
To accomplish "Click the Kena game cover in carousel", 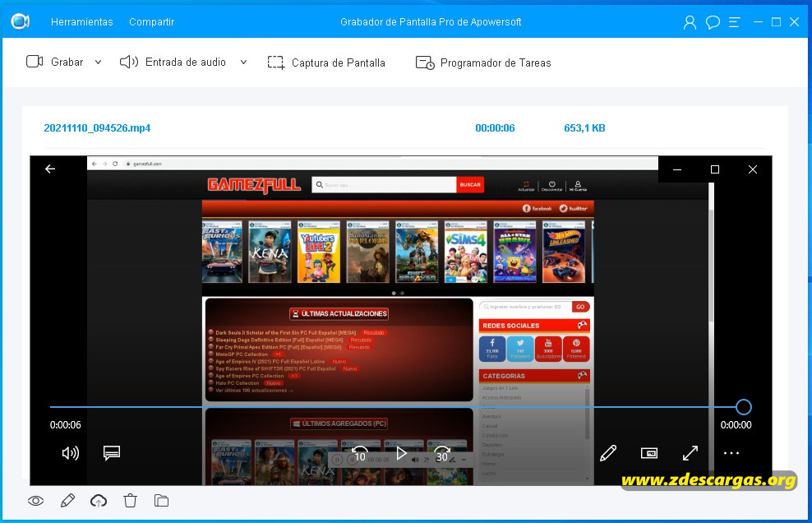I will (x=270, y=252).
